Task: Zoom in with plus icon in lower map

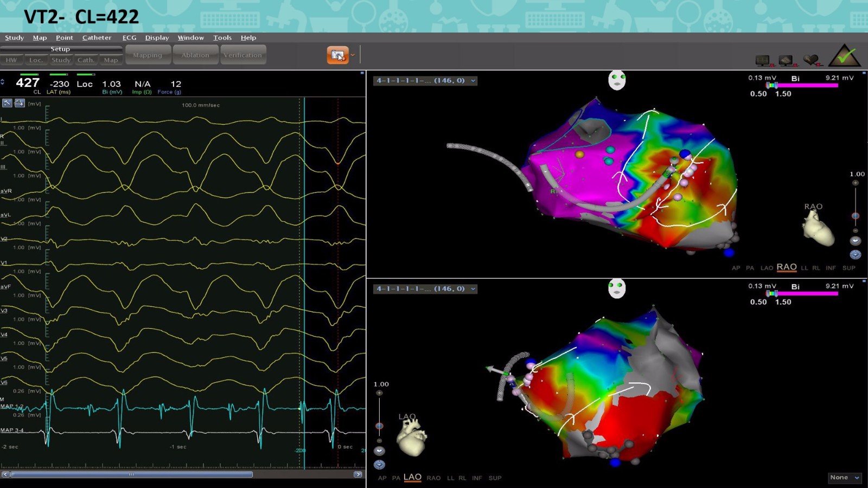Action: point(379,393)
